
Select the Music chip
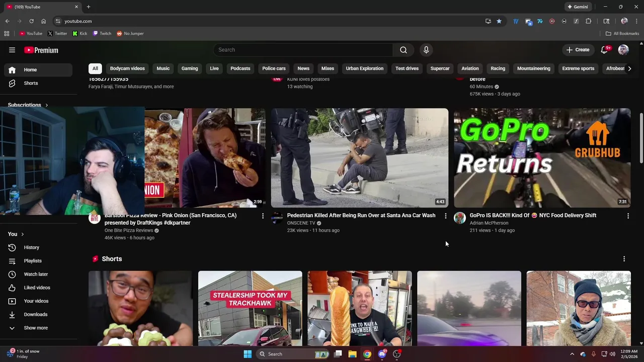pyautogui.click(x=163, y=68)
